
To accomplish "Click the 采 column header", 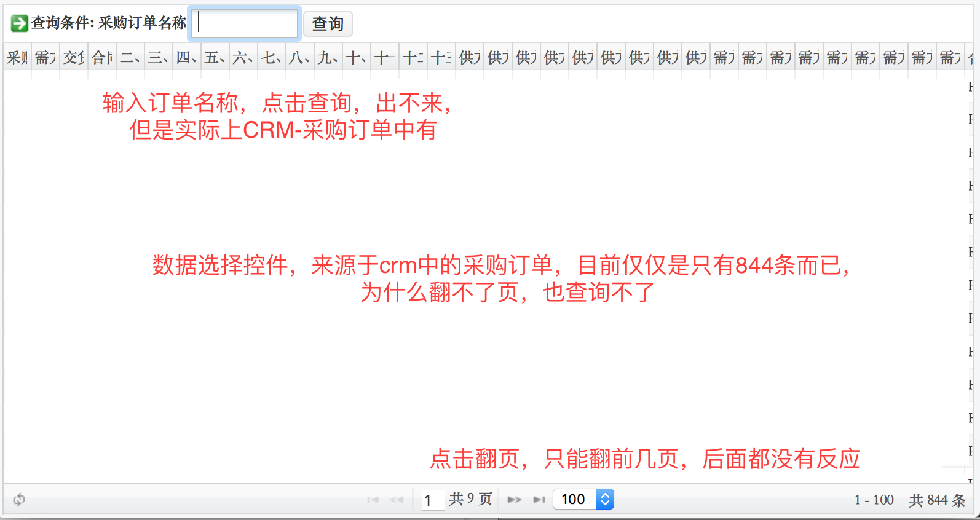I will click(x=17, y=58).
